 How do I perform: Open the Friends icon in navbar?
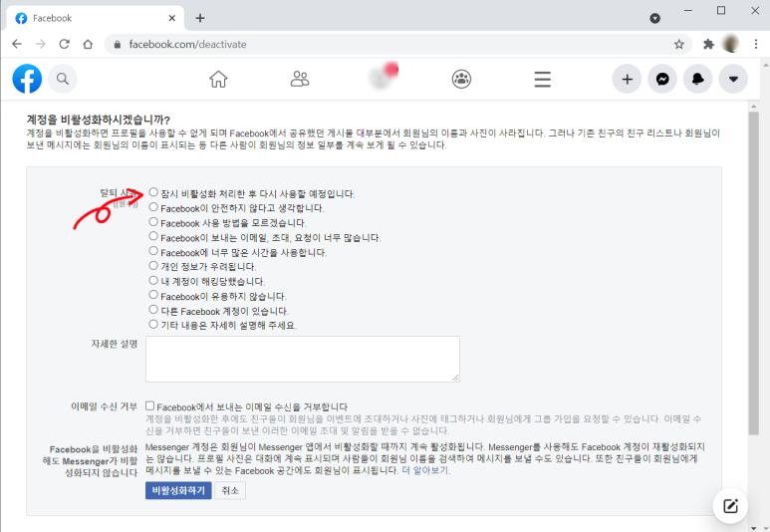point(300,79)
